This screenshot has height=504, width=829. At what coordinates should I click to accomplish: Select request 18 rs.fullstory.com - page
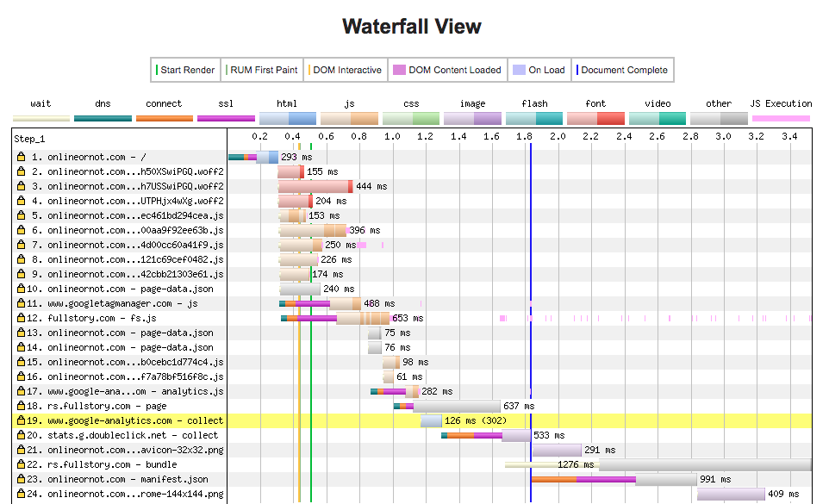click(97, 406)
